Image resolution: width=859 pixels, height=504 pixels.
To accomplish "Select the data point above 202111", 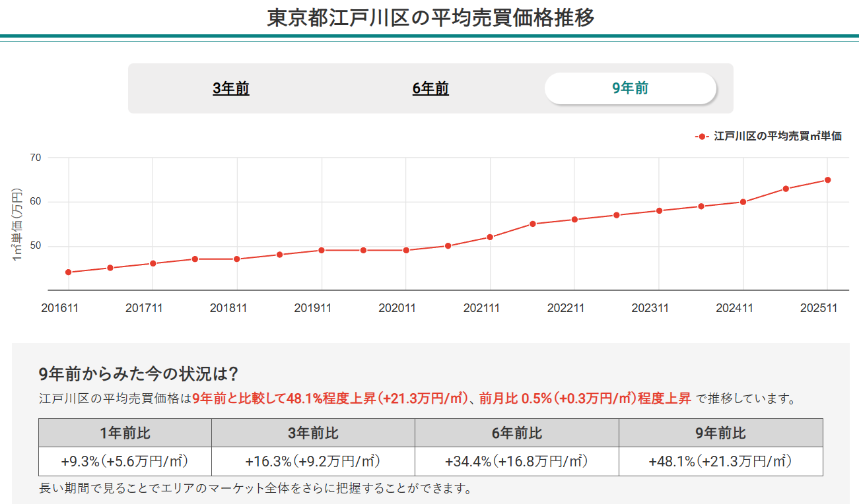I will coord(490,236).
